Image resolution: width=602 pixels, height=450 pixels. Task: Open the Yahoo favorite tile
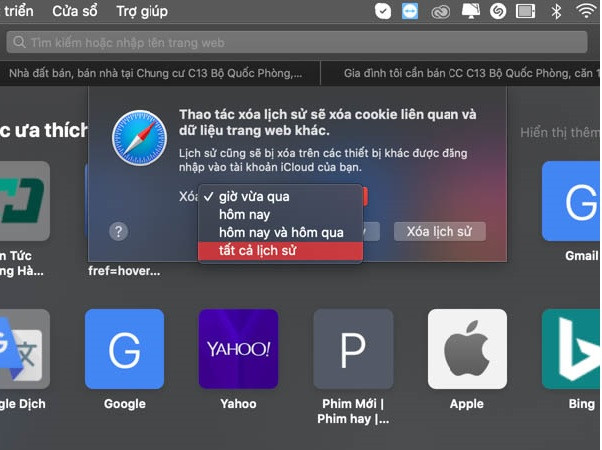point(238,349)
